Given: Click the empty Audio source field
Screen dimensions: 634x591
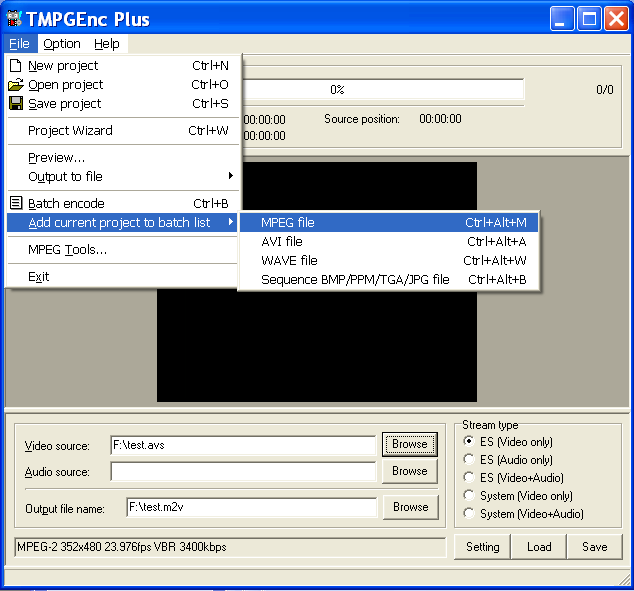Looking at the screenshot, I should [x=243, y=471].
